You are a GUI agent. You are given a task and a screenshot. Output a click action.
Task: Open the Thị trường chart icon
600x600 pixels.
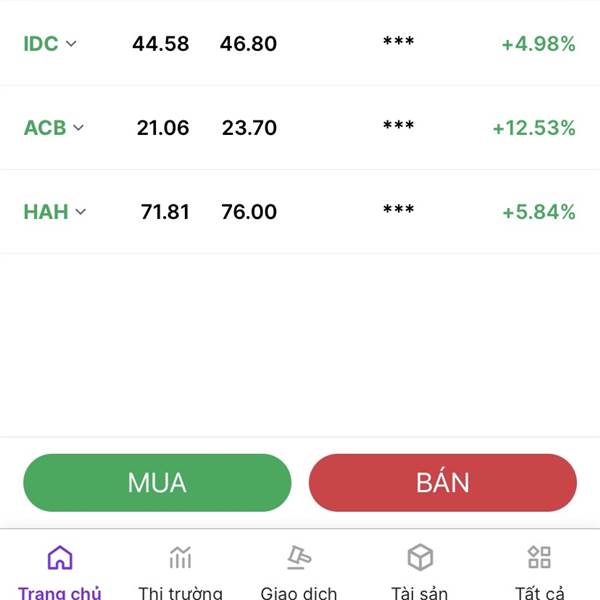pyautogui.click(x=180, y=558)
